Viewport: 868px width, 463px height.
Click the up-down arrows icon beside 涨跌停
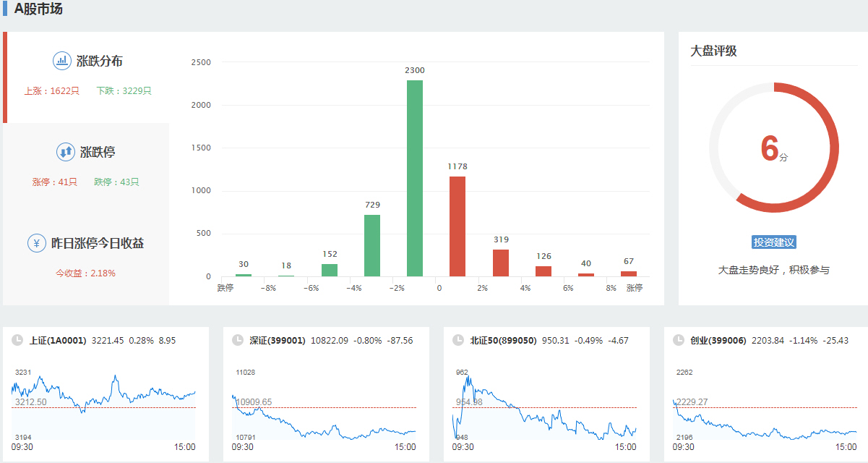tap(66, 152)
